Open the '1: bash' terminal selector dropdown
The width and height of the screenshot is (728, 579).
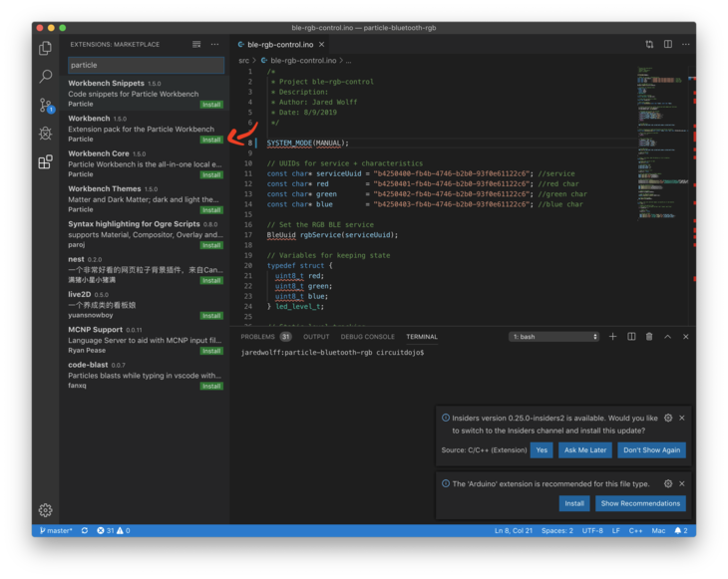click(x=553, y=337)
